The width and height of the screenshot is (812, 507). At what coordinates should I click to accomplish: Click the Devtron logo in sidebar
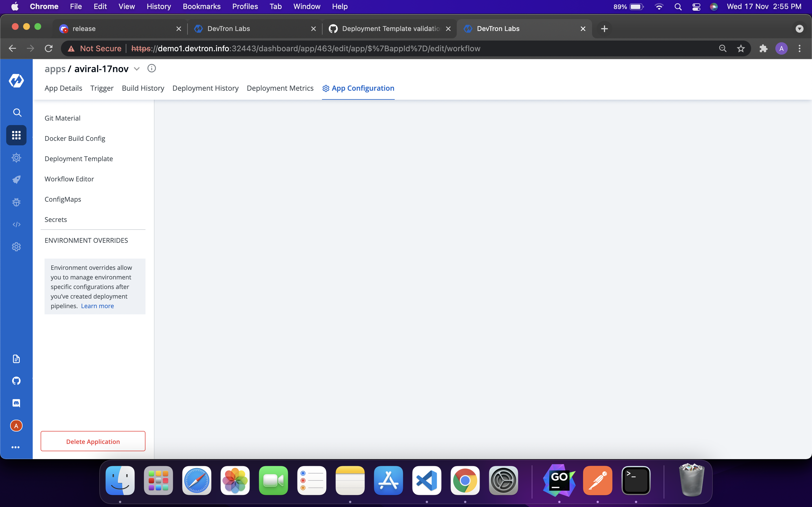(x=16, y=81)
